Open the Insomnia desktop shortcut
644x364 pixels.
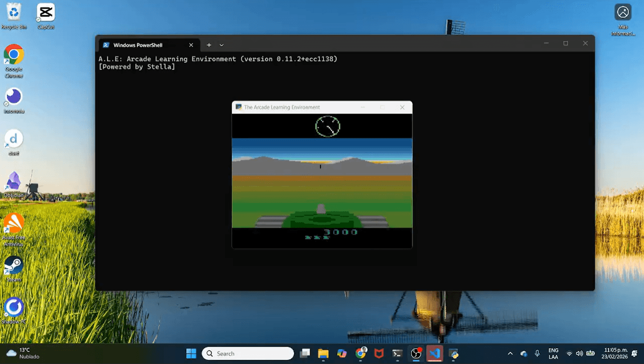click(x=14, y=100)
